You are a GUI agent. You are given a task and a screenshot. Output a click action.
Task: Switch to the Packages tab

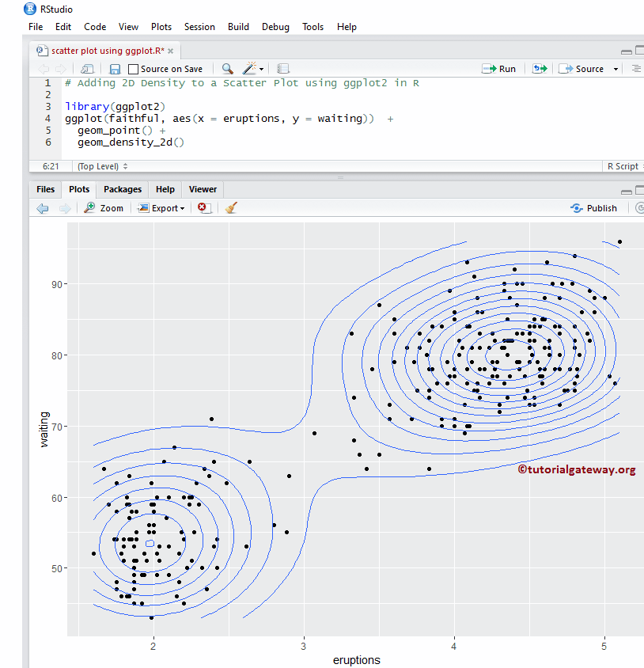coord(123,189)
